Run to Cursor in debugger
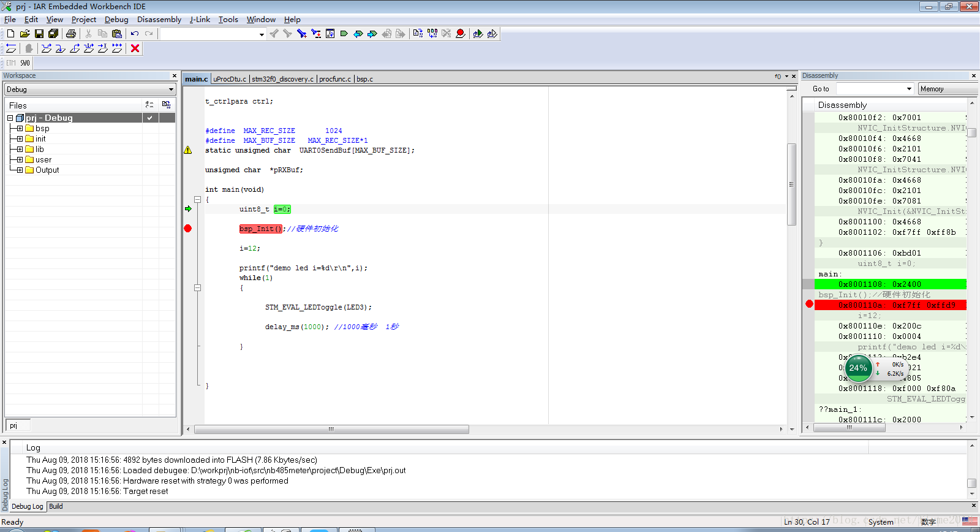 pyautogui.click(x=103, y=48)
